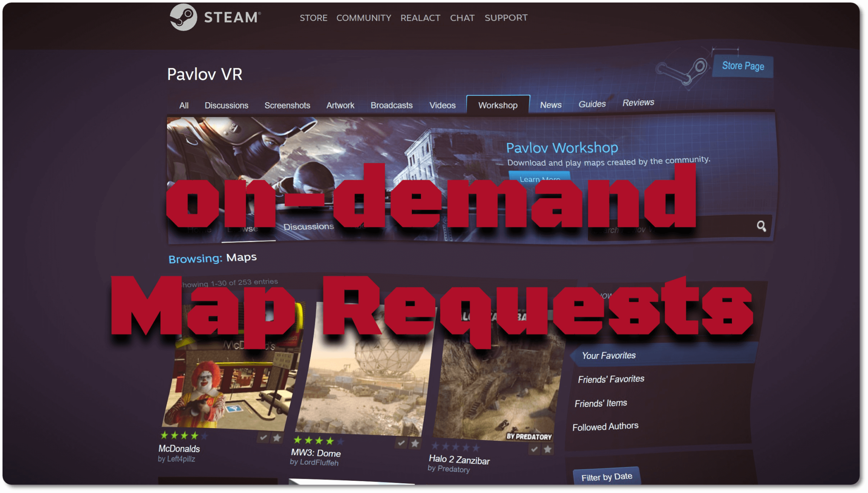Click the Browsing: Maps label
Screen dimensions: 868x493
tap(212, 258)
